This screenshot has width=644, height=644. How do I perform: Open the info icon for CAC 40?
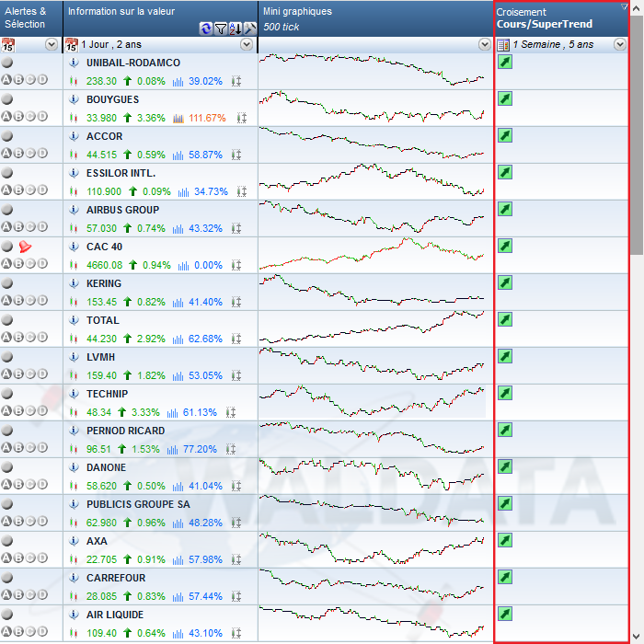[x=74, y=247]
